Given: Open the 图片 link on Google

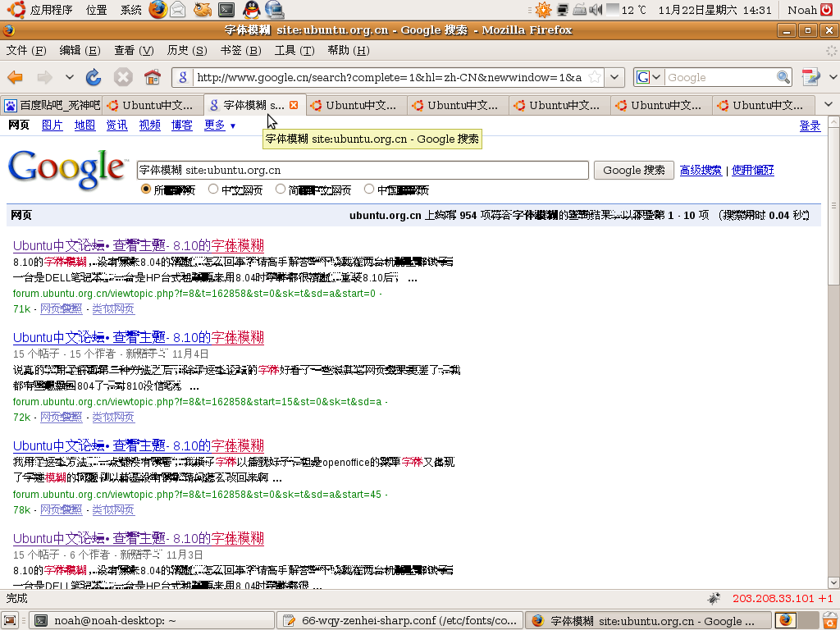Looking at the screenshot, I should click(52, 126).
